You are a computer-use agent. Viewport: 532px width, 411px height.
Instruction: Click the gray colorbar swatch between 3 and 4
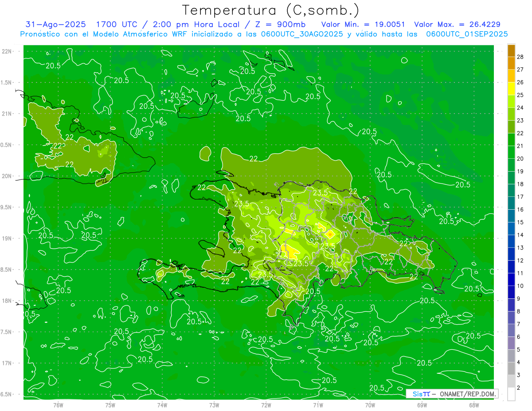(511, 368)
